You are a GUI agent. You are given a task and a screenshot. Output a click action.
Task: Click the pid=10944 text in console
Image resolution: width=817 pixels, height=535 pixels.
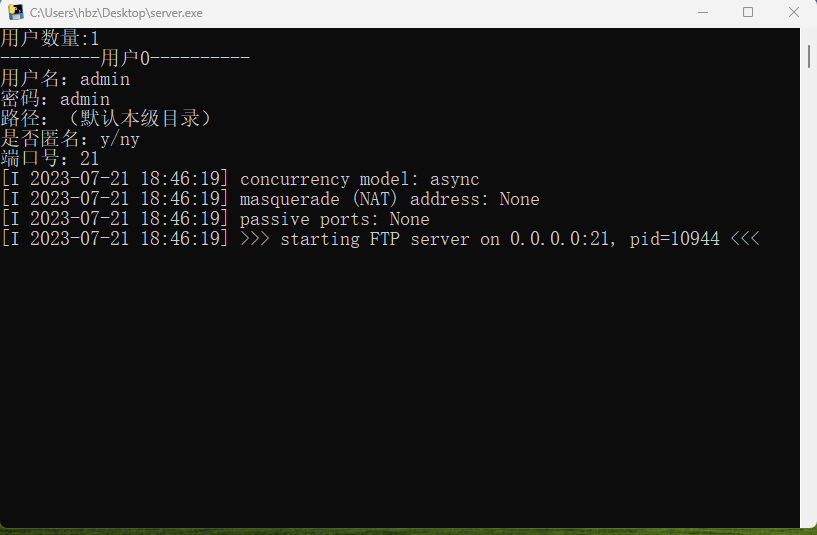tap(674, 239)
